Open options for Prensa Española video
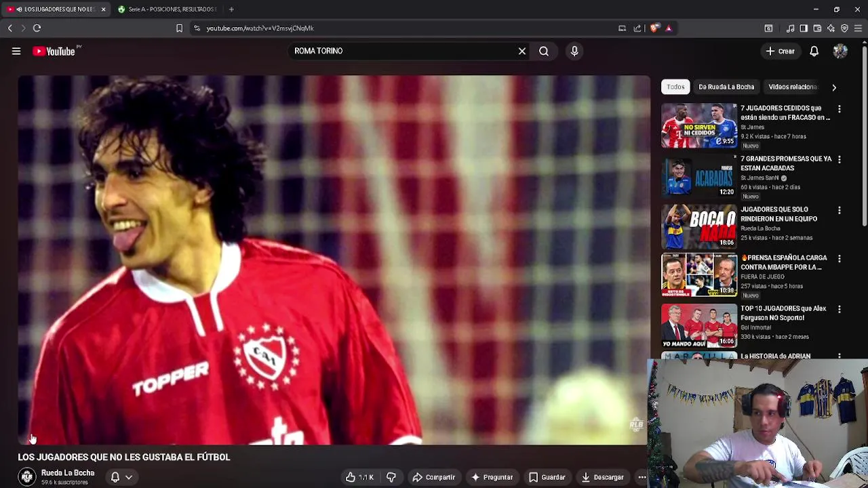The height and width of the screenshot is (488, 868). 840,259
